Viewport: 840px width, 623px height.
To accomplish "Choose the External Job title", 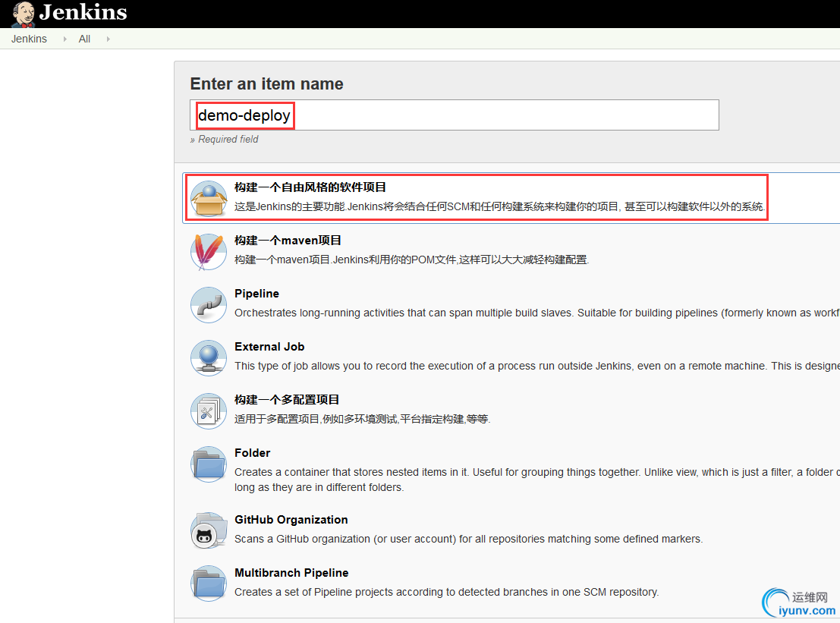I will (x=269, y=347).
